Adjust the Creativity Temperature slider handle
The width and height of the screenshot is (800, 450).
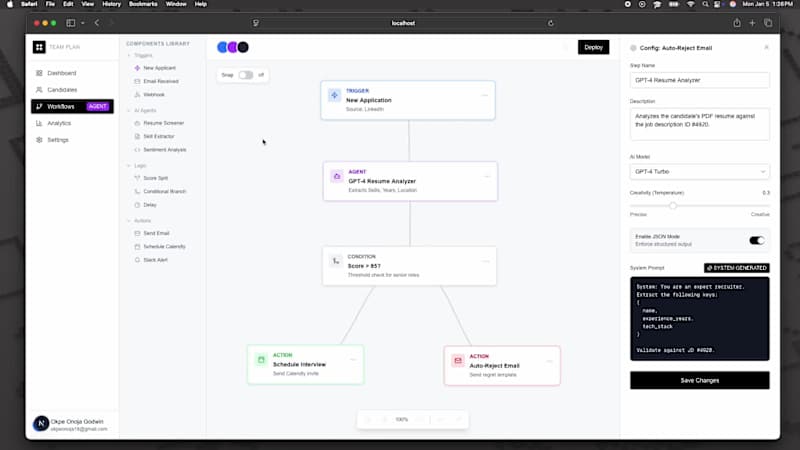click(673, 205)
